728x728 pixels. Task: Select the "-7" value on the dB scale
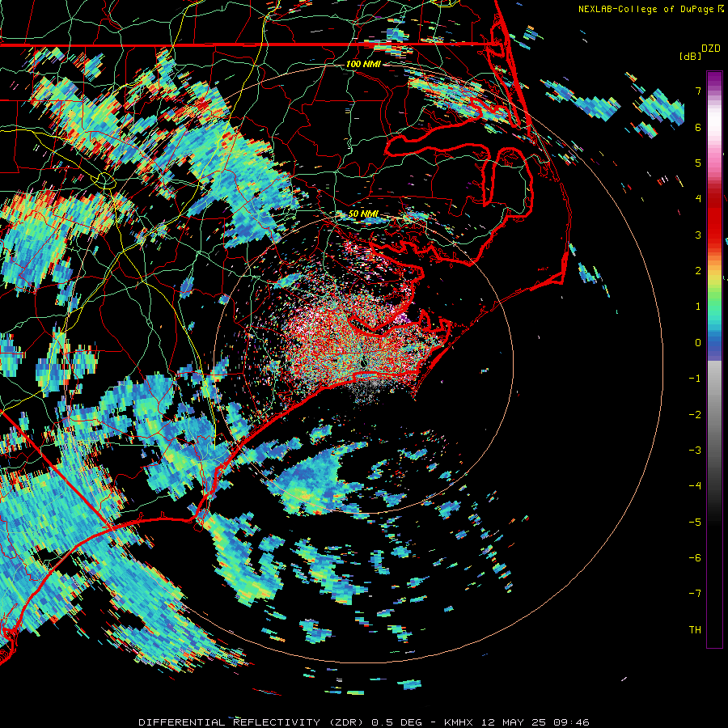point(695,594)
